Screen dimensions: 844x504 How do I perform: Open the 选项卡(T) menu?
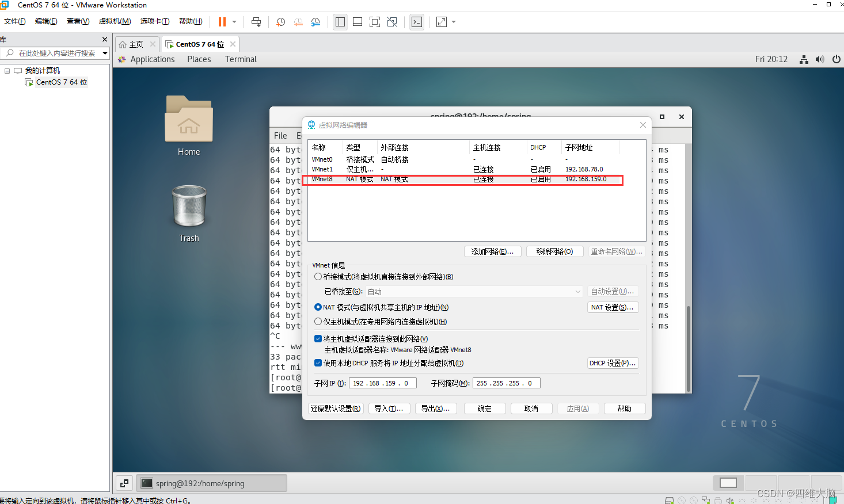tap(155, 21)
